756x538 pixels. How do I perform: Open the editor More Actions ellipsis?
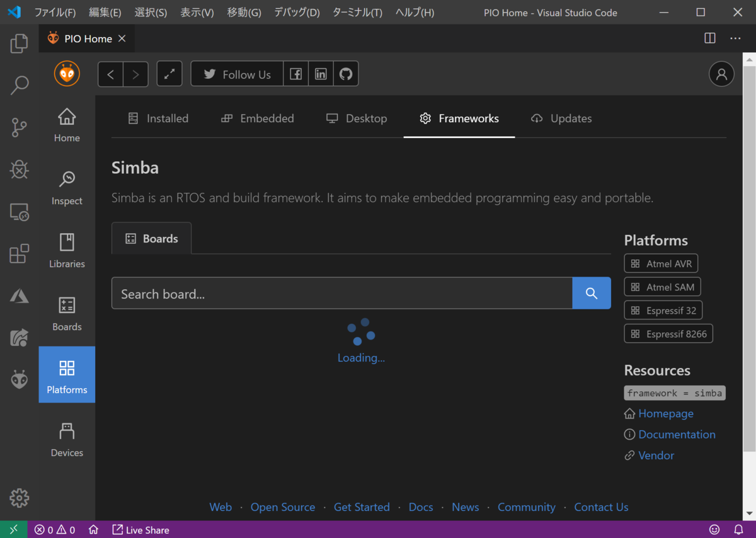pyautogui.click(x=735, y=38)
